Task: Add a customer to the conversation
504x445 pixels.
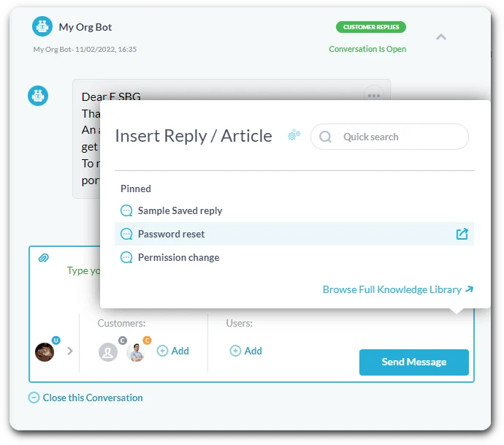Action: click(x=173, y=351)
